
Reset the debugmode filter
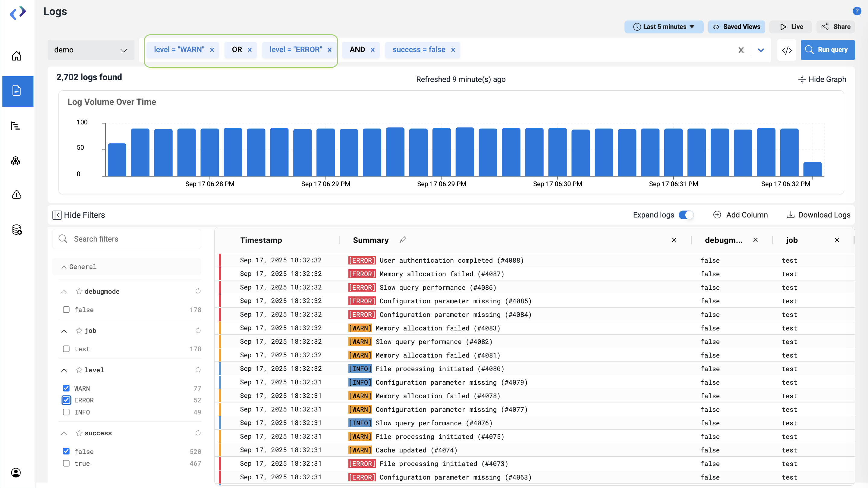[x=198, y=291]
